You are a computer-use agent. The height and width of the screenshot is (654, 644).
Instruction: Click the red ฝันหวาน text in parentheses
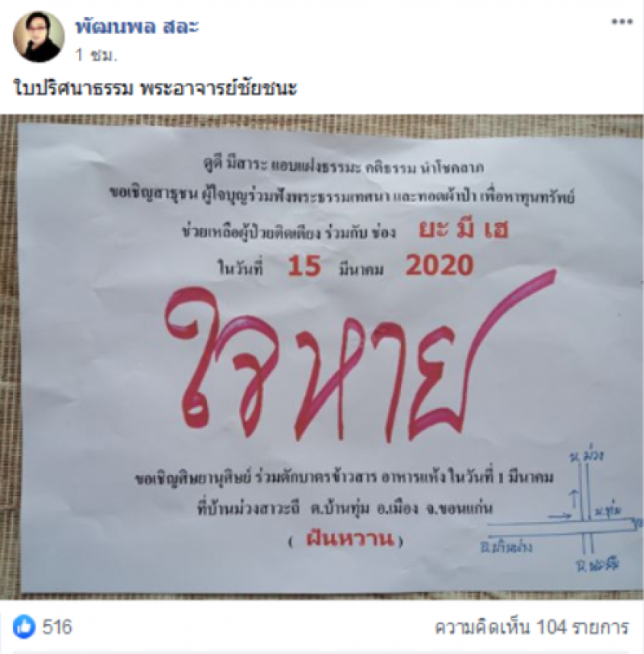[349, 540]
